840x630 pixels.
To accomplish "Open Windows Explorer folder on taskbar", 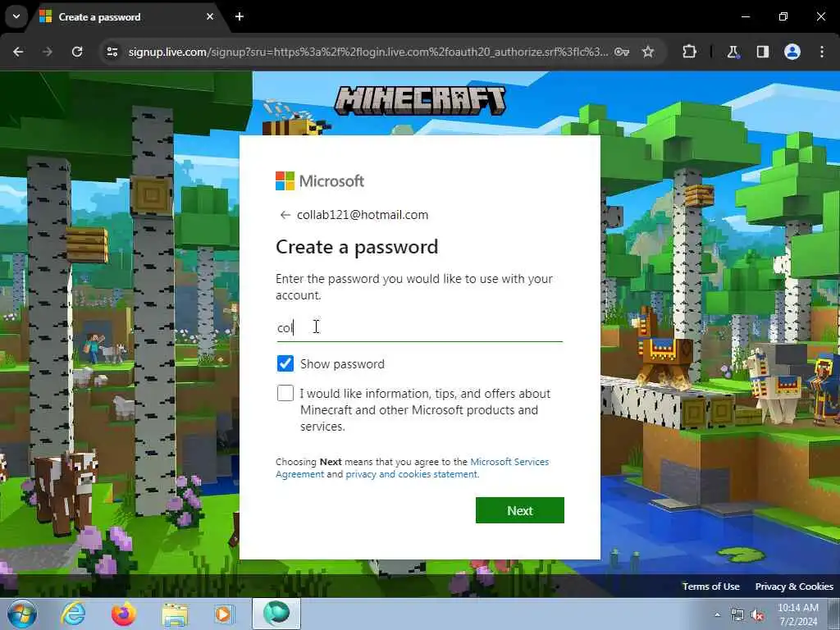I will pyautogui.click(x=175, y=614).
